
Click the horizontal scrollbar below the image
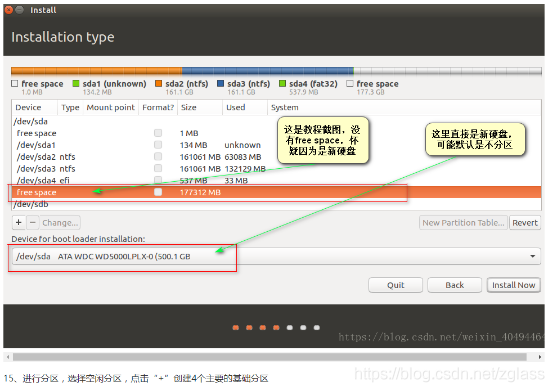click(x=270, y=357)
